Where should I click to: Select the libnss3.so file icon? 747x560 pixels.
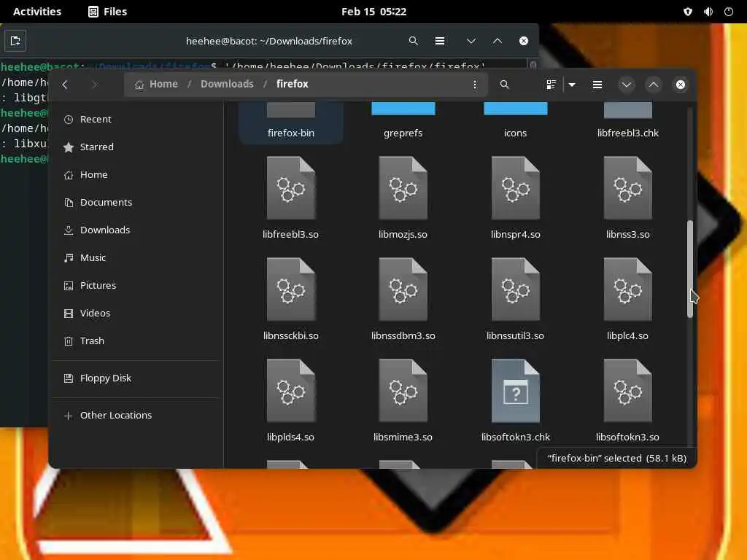pos(628,188)
